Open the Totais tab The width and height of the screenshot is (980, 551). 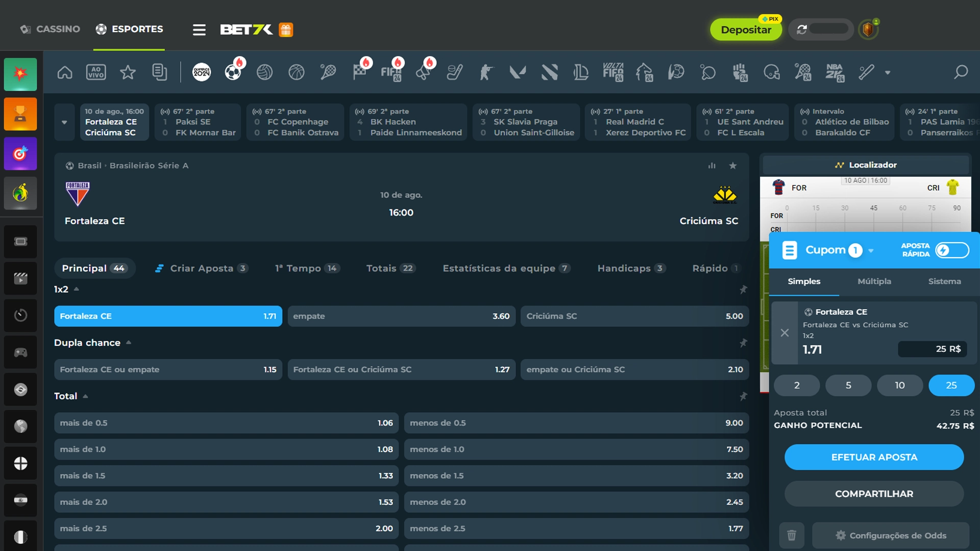pyautogui.click(x=391, y=268)
